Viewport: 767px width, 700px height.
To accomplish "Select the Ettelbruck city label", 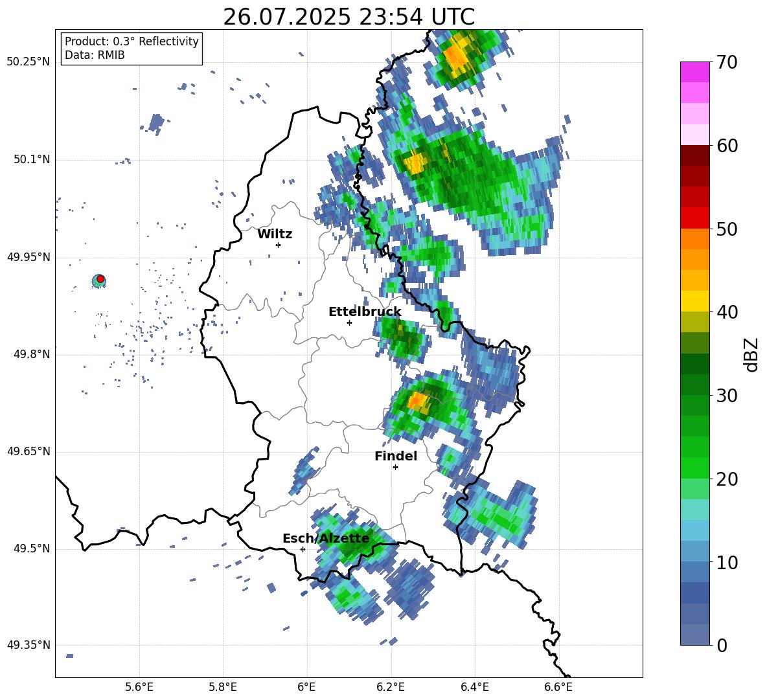I will 365,312.
